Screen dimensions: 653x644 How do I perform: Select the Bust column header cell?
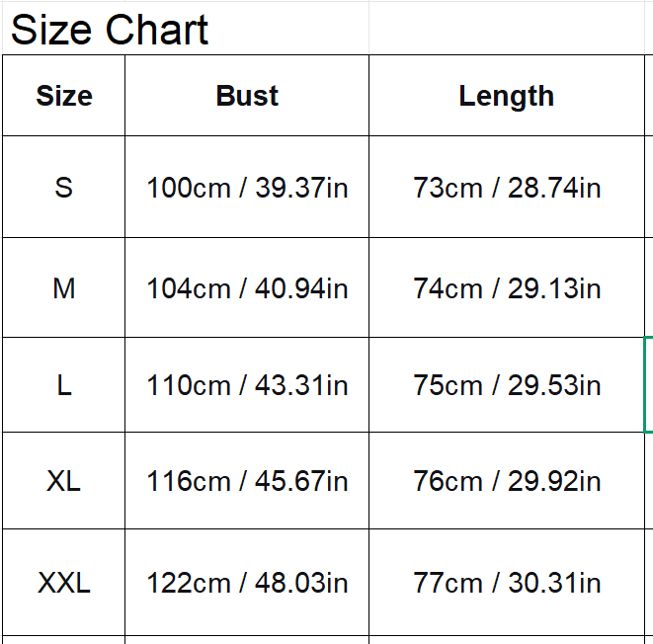(x=247, y=96)
